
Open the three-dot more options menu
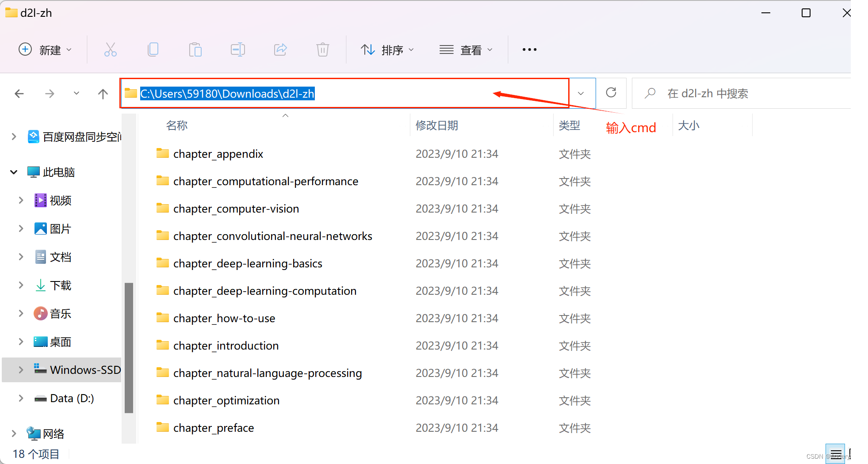pyautogui.click(x=529, y=49)
